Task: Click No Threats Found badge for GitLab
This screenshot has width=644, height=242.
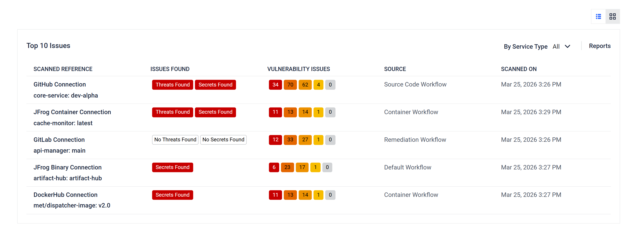Action: (175, 140)
